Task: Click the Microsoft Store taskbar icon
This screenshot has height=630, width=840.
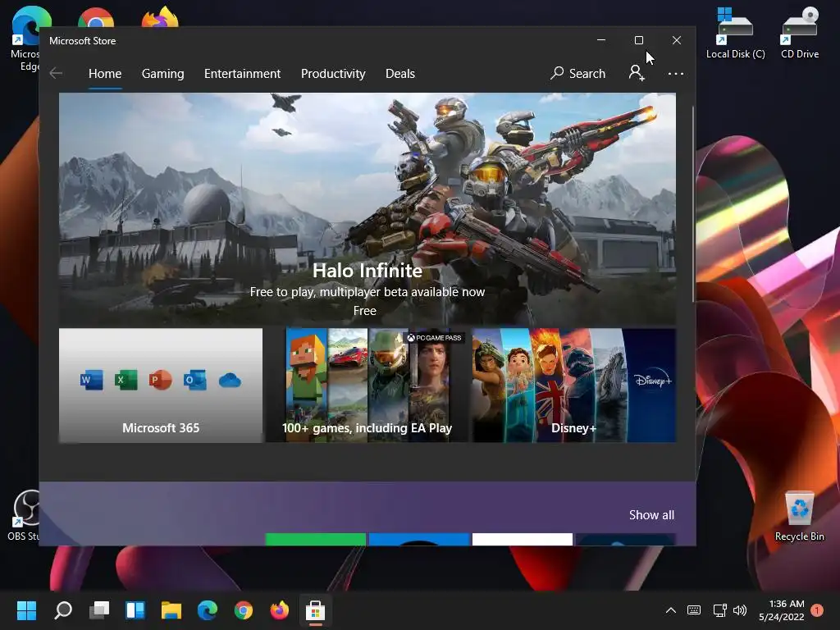Action: tap(316, 610)
